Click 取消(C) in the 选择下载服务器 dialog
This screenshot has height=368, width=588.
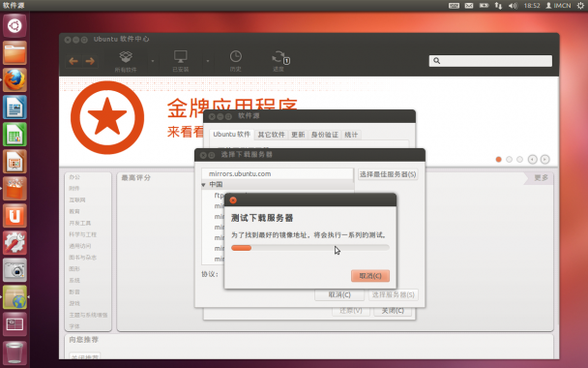point(339,295)
